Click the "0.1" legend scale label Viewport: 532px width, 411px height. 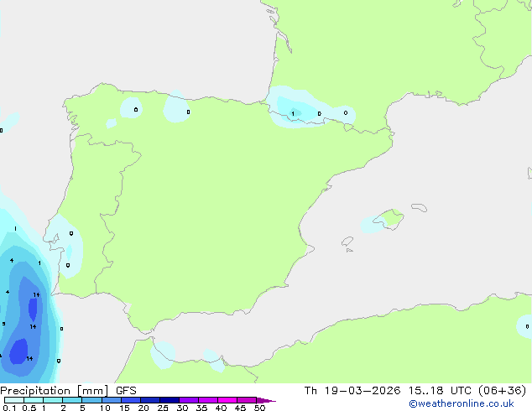[x=9, y=408]
